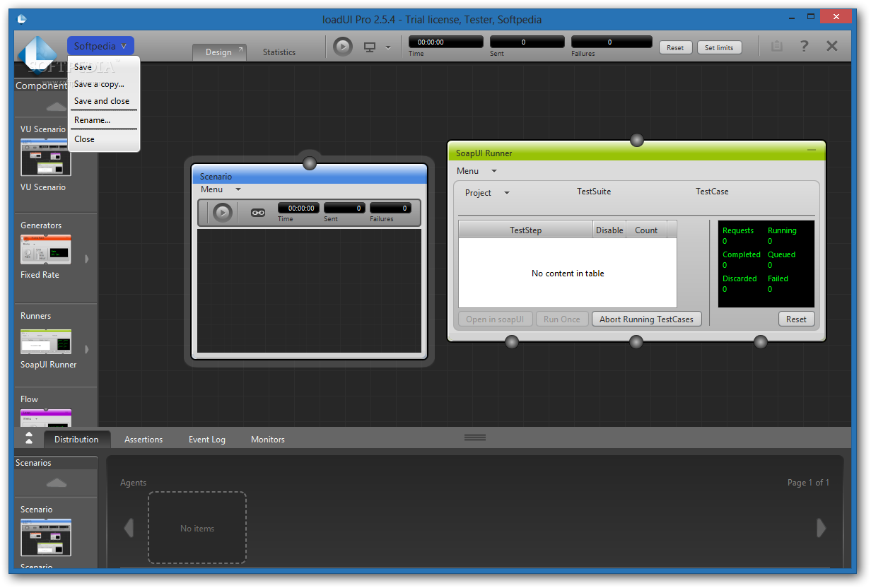
Task: Collapse bottom panel with the up-arrow icon
Action: pos(29,437)
